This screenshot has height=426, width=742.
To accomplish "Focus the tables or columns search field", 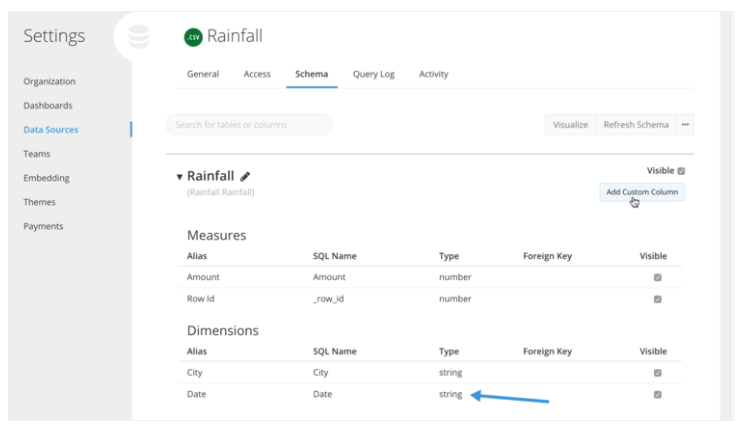I will (249, 124).
